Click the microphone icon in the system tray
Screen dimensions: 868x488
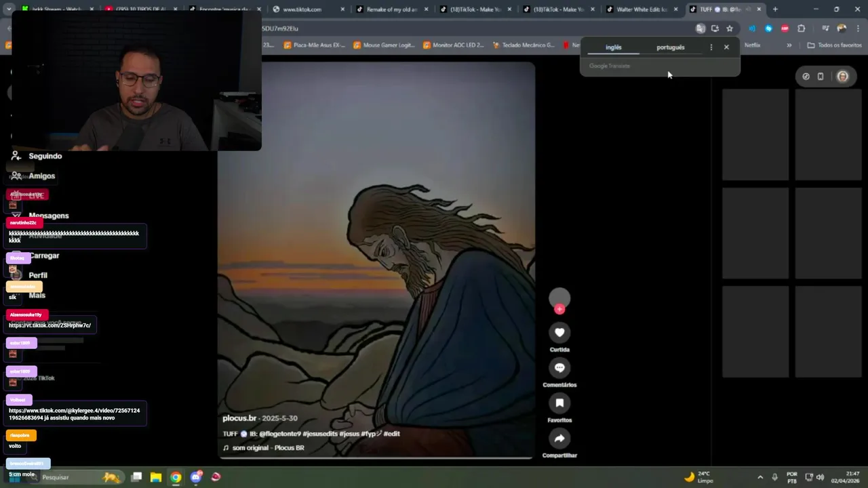[x=775, y=477]
